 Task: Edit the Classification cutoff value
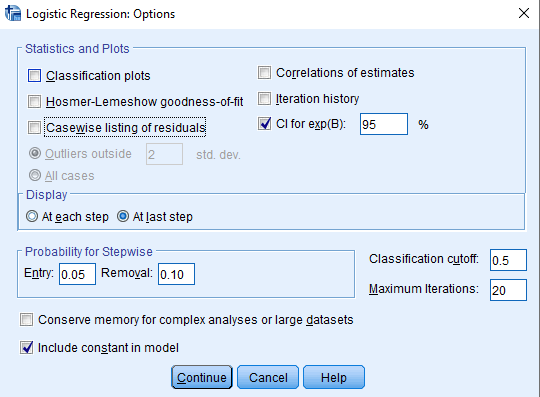point(508,260)
